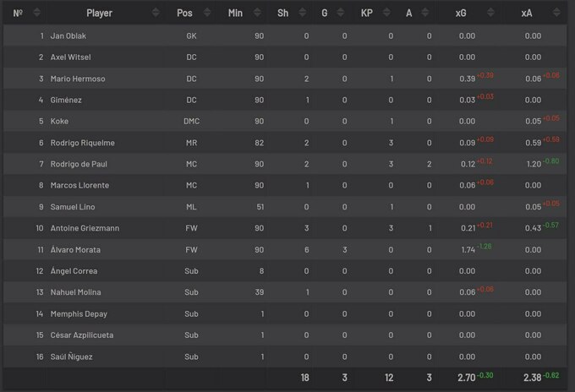Click Rodrigo de Paul's xA value 1.20
The width and height of the screenshot is (575, 392).
pos(533,164)
